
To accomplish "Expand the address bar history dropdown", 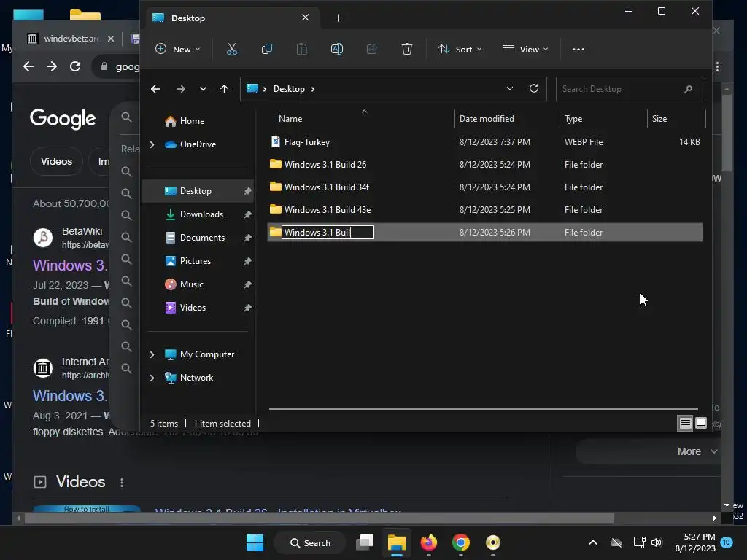I will (x=510, y=88).
